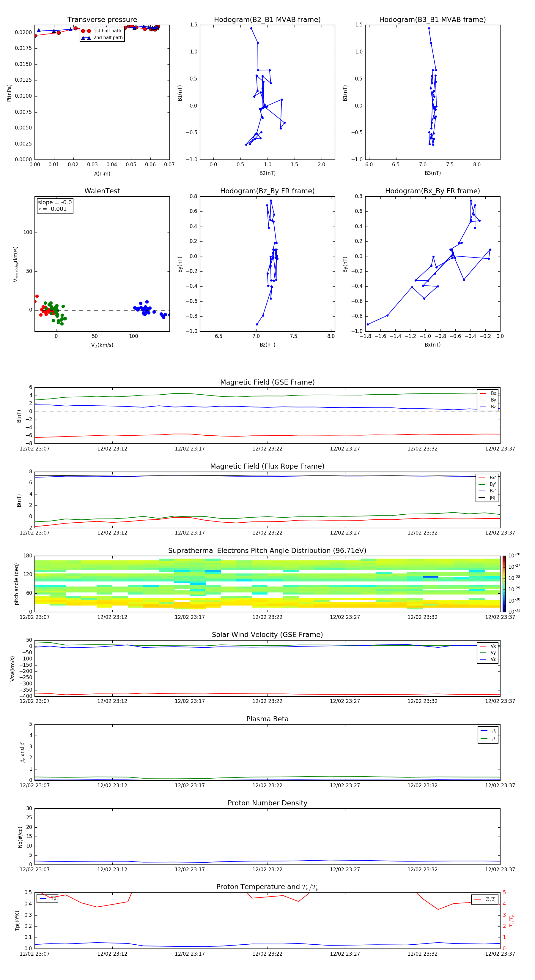This screenshot has height=980, width=535.
Task: Click the 'B2(nT)' x-axis label
Action: (267, 173)
